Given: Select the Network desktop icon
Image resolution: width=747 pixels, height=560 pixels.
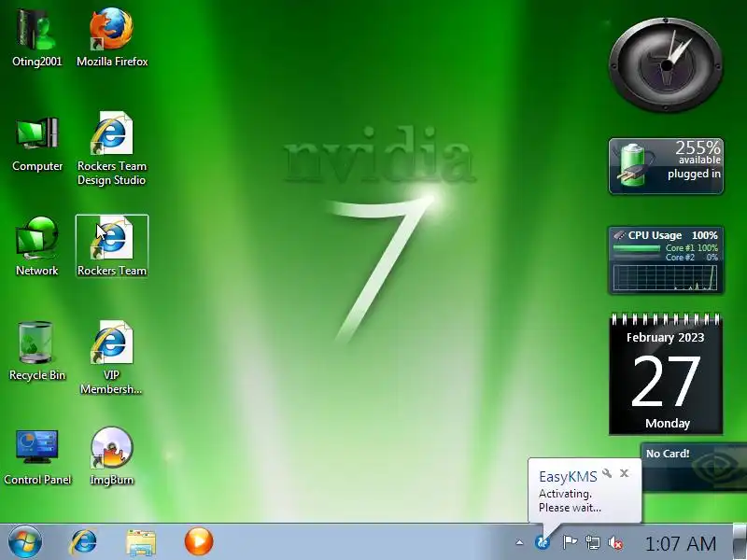Looking at the screenshot, I should click(37, 246).
